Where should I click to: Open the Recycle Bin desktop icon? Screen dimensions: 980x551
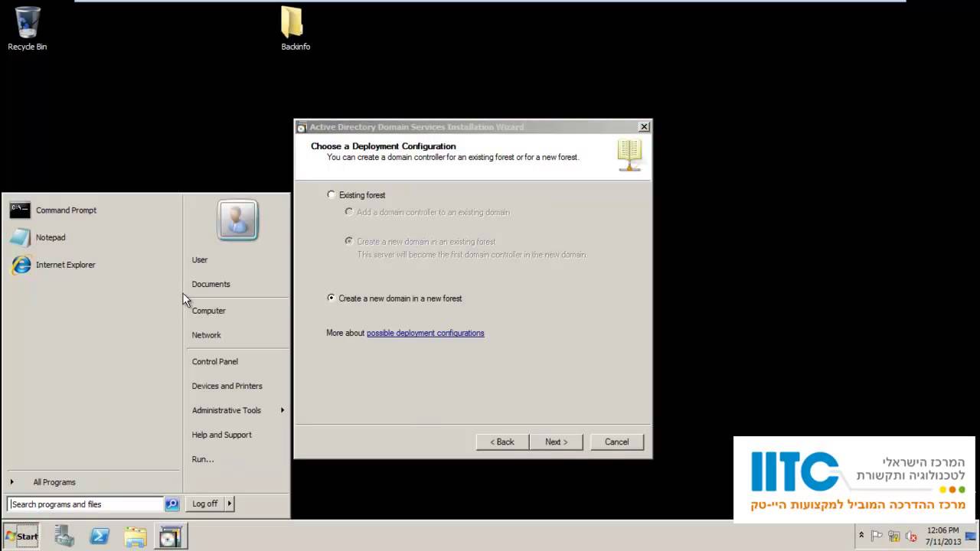coord(27,28)
